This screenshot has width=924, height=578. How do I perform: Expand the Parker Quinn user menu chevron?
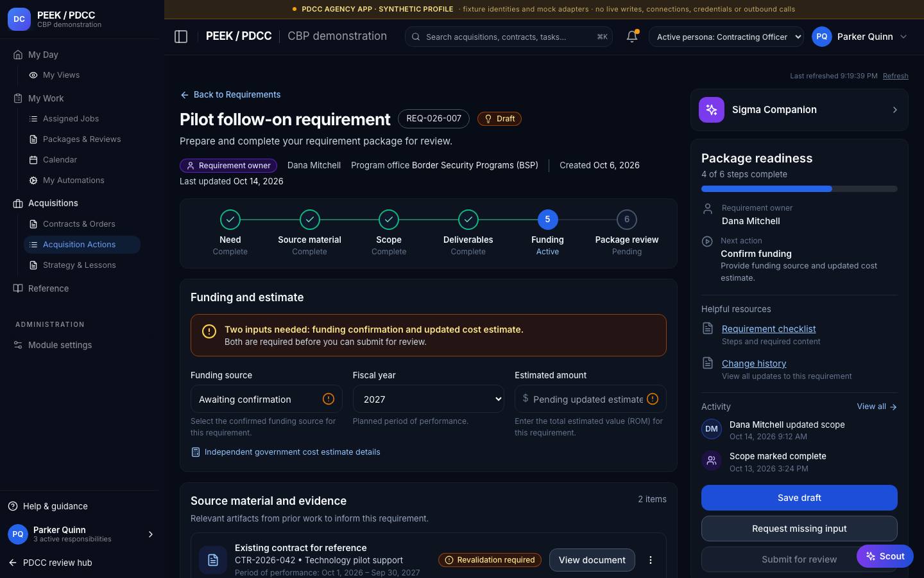[903, 37]
